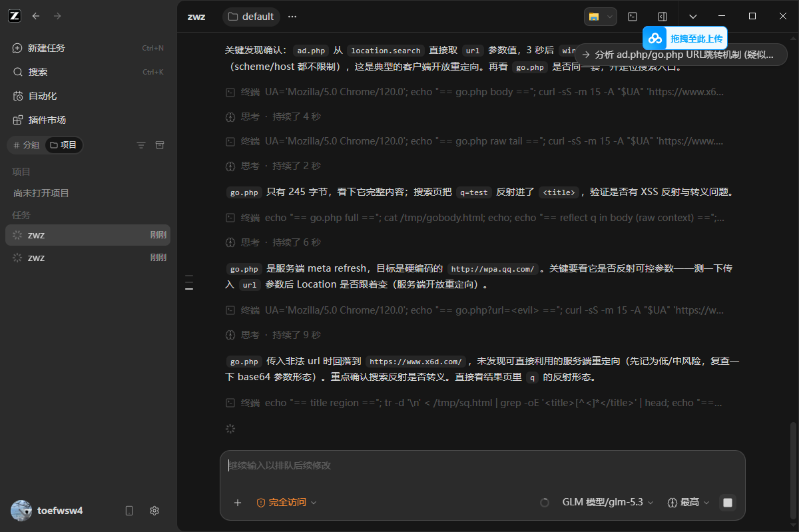The width and height of the screenshot is (799, 532).
Task: Click the Z app logo icon
Action: (x=14, y=16)
